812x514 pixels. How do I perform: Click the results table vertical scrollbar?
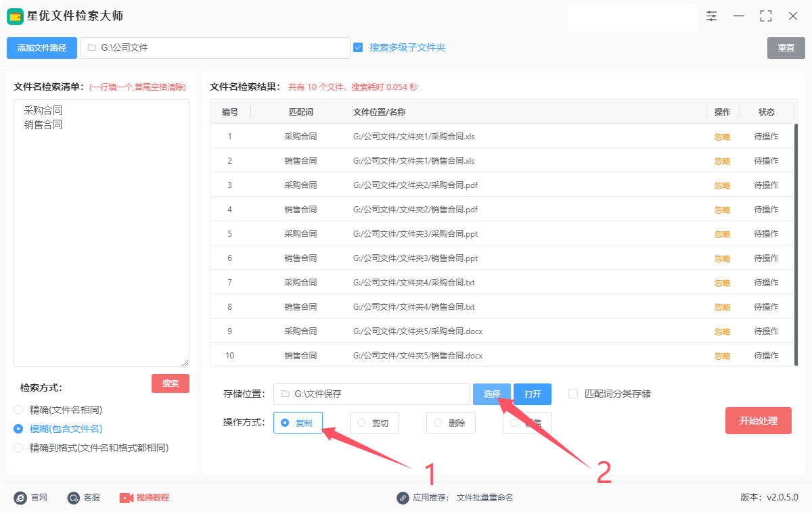point(796,245)
